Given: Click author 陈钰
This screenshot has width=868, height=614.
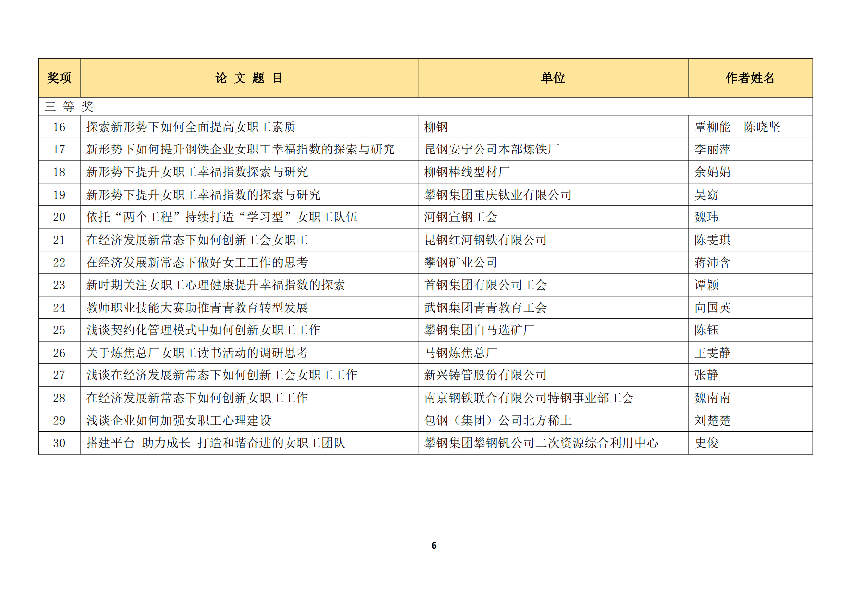Looking at the screenshot, I should [706, 330].
